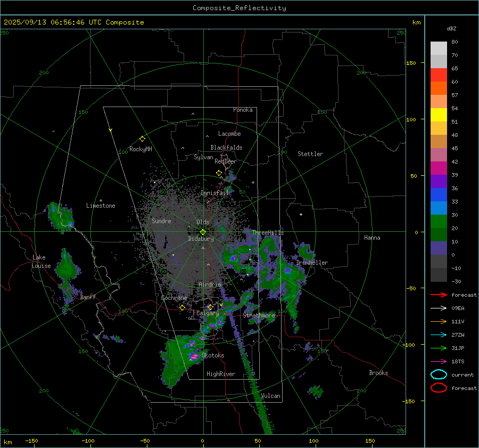Image resolution: width=479 pixels, height=448 pixels.
Task: Click the yellow diamond marker above Calgary
Action: (x=210, y=307)
